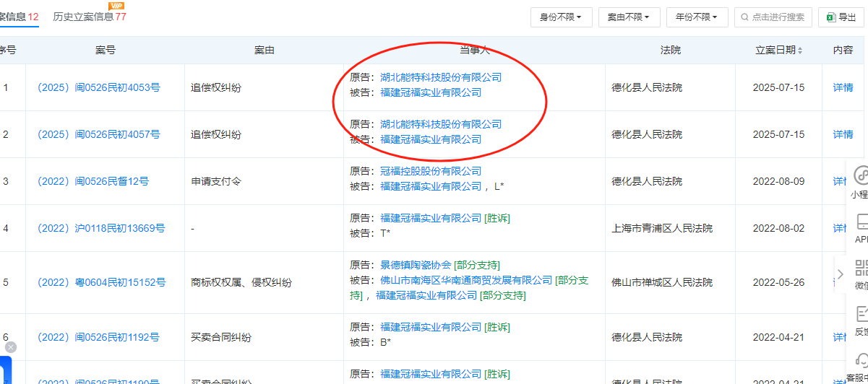The image size is (868, 384).
Task: Select 追偿权纠纷 in case 4057 row
Action: click(x=216, y=135)
